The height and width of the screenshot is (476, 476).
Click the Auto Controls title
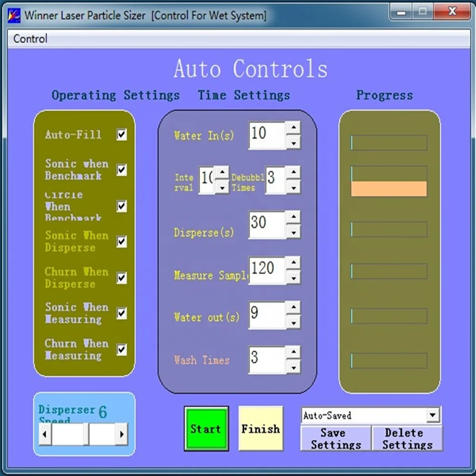pyautogui.click(x=250, y=69)
